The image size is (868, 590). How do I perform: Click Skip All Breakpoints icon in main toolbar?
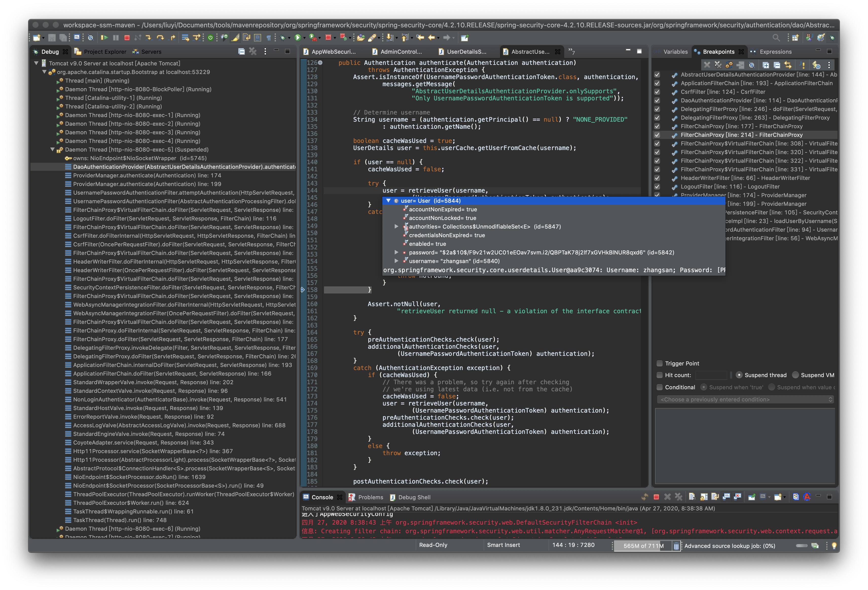(91, 37)
